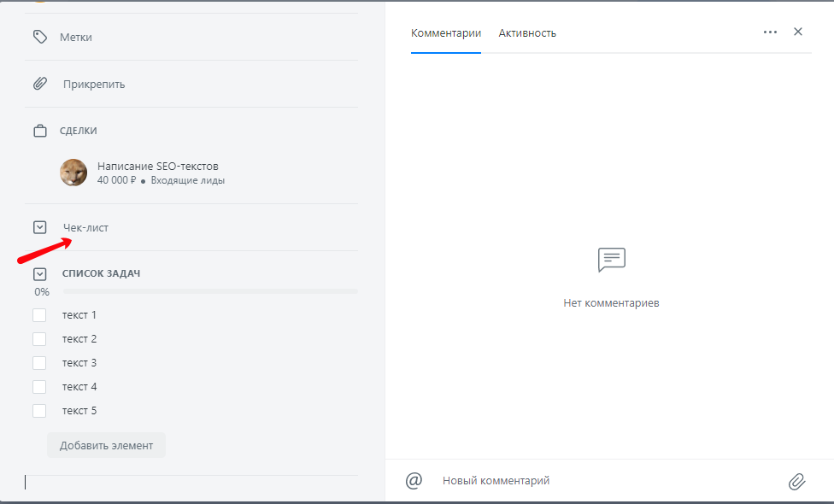This screenshot has width=834, height=504.
Task: Open the Написание SEO-текстов deal link
Action: pos(157,167)
